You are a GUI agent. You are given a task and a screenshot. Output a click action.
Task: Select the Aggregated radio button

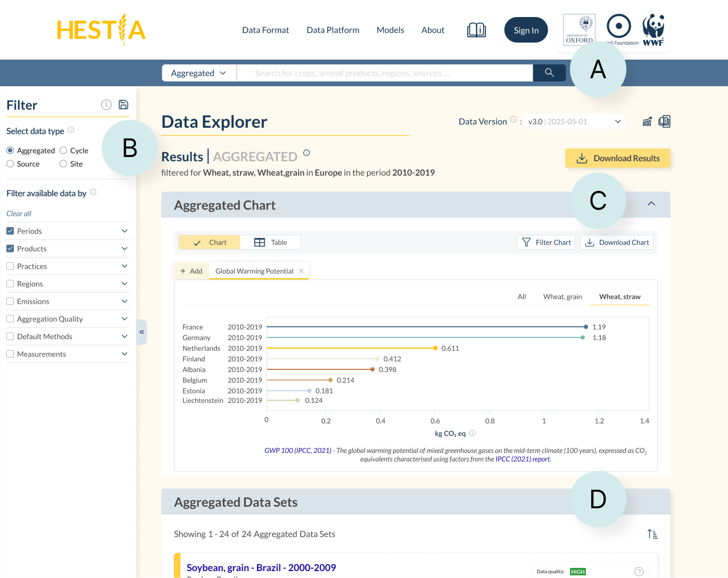click(x=10, y=151)
